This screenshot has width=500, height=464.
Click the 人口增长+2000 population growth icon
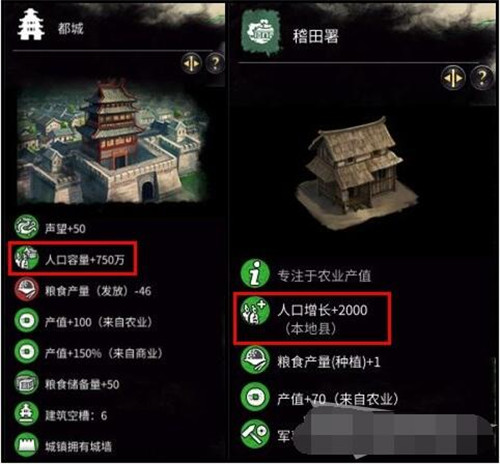[x=255, y=311]
